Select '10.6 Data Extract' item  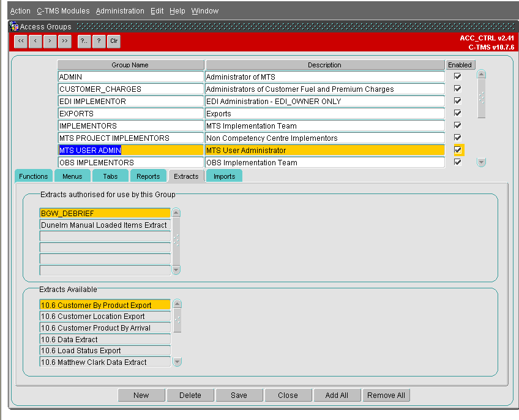(105, 340)
